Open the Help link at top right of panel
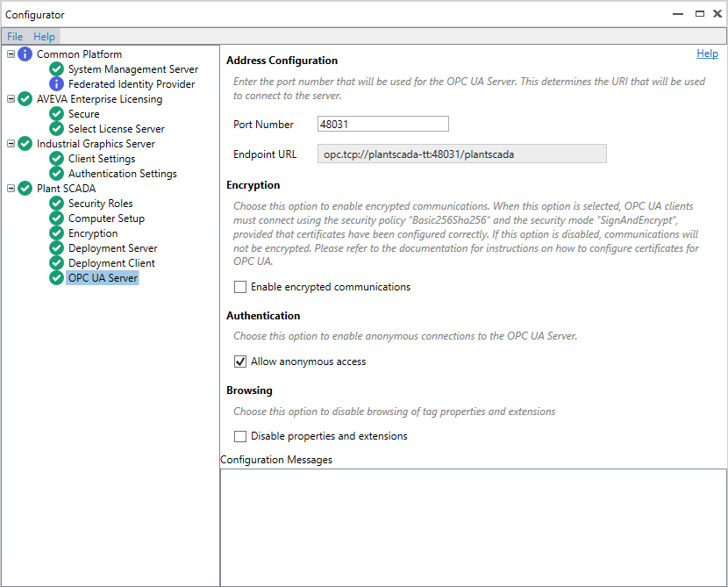The width and height of the screenshot is (728, 587). 707,54
